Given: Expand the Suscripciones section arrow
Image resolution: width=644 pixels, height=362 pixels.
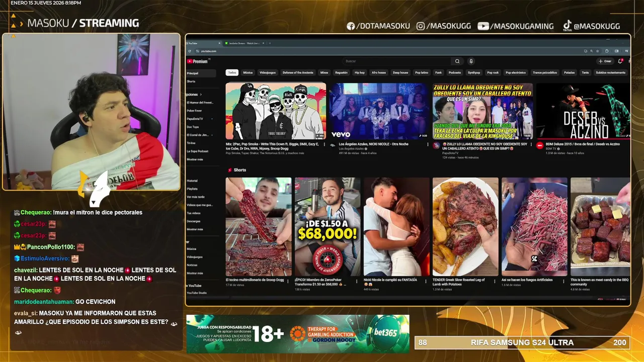Looking at the screenshot, I should [x=201, y=95].
